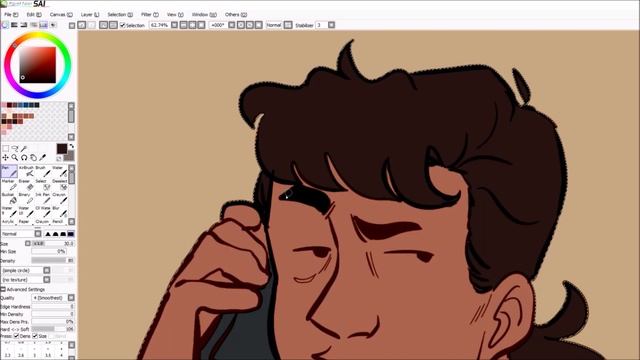Click the undo arrow button in toolbar
Viewport: 640px width, 360px height.
(82, 25)
